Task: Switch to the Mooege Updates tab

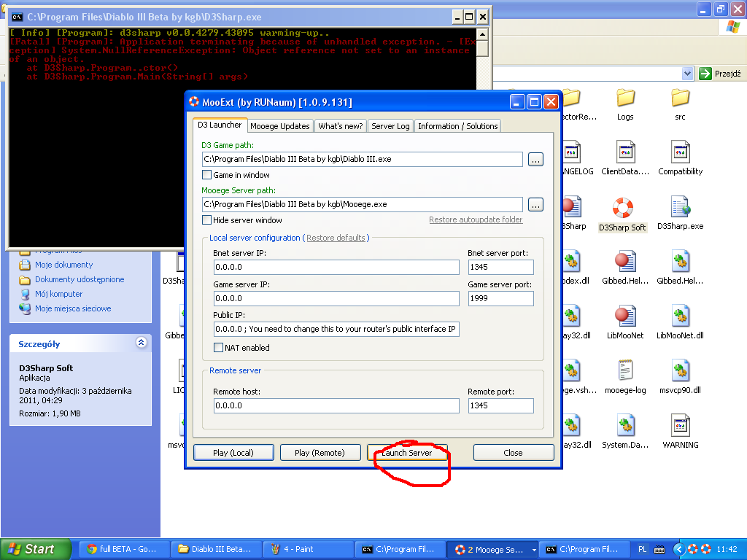Action: 280,126
